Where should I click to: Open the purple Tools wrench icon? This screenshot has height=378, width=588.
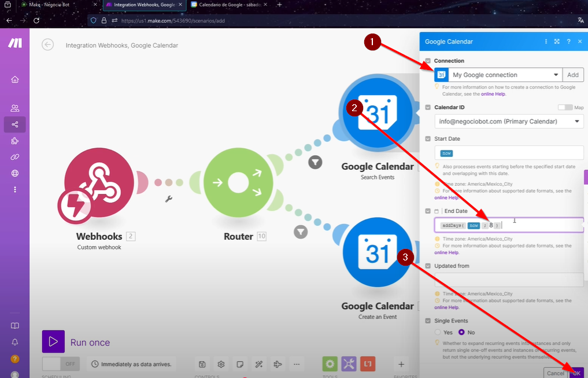click(x=349, y=364)
